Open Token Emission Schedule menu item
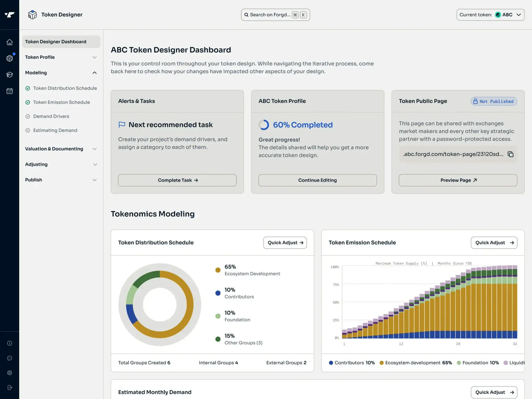532x399 pixels. pyautogui.click(x=61, y=102)
